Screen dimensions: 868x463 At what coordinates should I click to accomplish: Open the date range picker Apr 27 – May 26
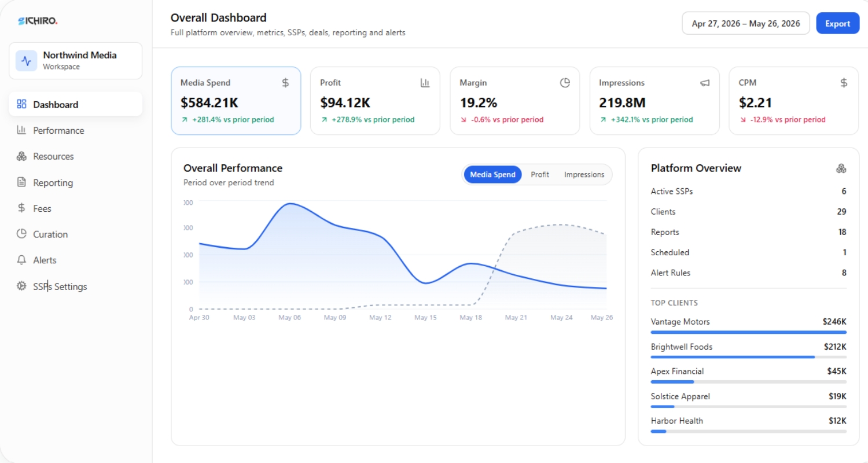pos(746,24)
